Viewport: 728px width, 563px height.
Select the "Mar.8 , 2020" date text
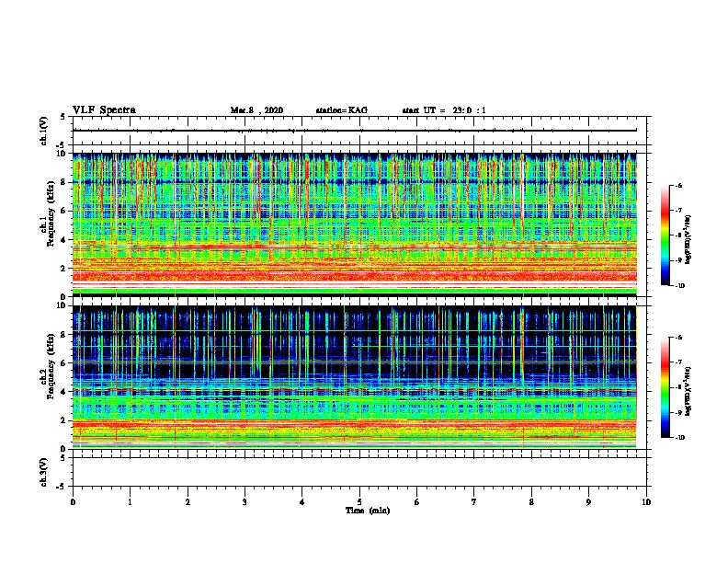click(256, 110)
